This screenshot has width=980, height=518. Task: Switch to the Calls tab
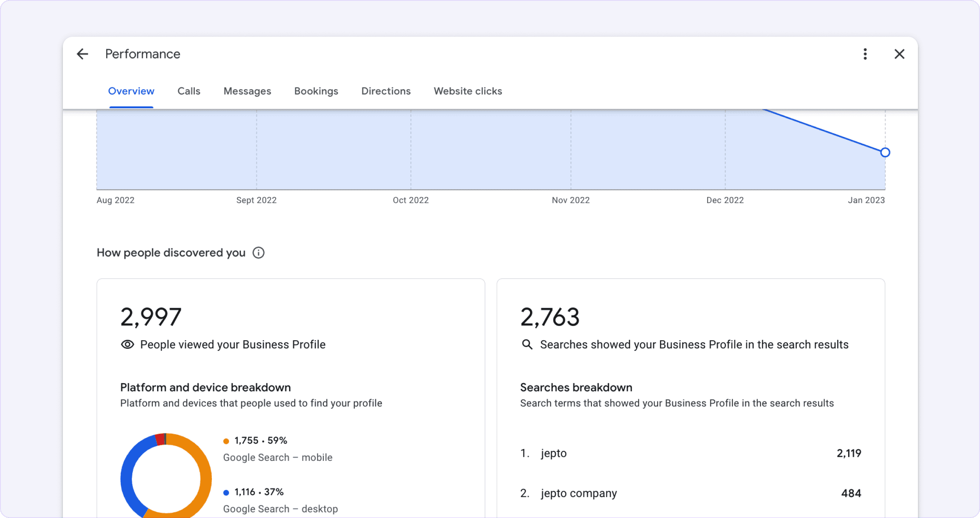coord(189,91)
